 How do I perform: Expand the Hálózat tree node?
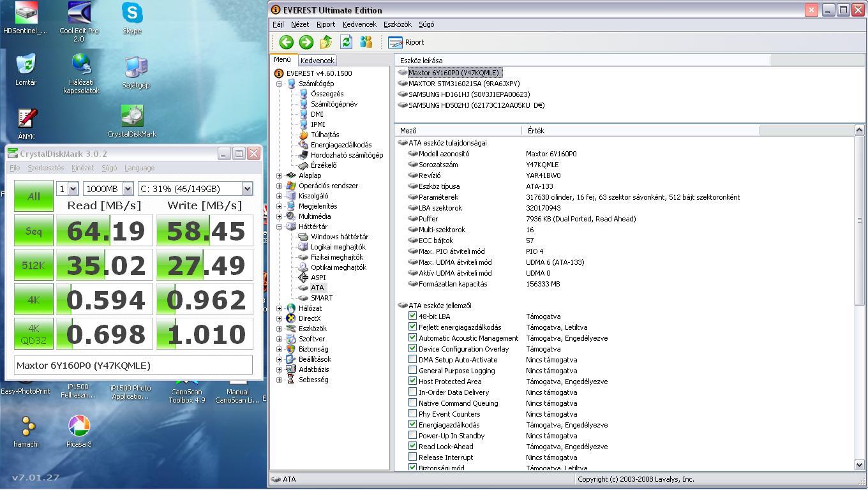click(279, 308)
